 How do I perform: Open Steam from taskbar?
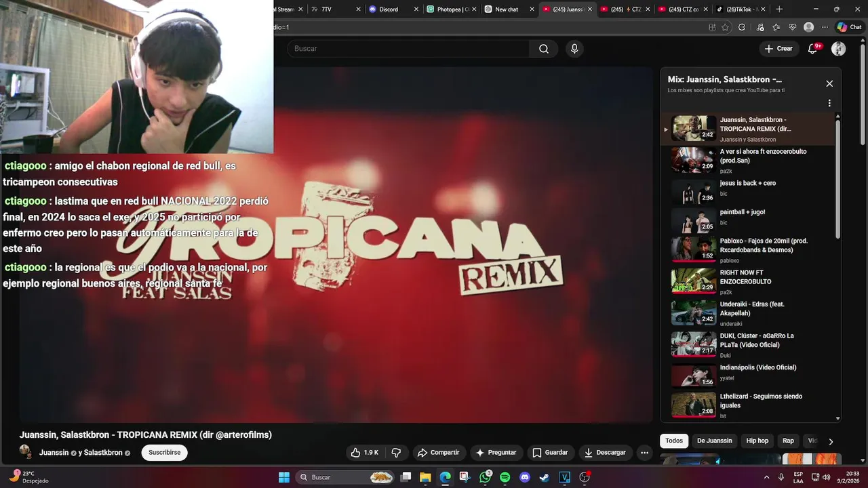coord(544,477)
